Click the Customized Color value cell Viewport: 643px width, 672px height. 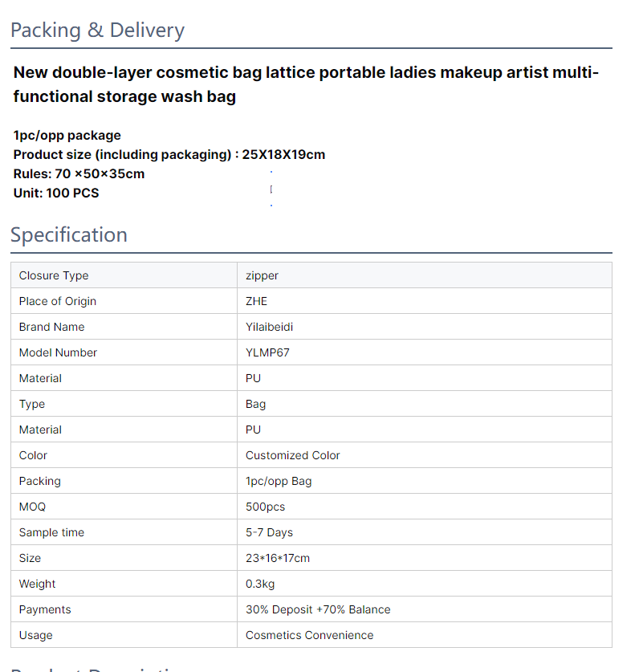(x=425, y=455)
